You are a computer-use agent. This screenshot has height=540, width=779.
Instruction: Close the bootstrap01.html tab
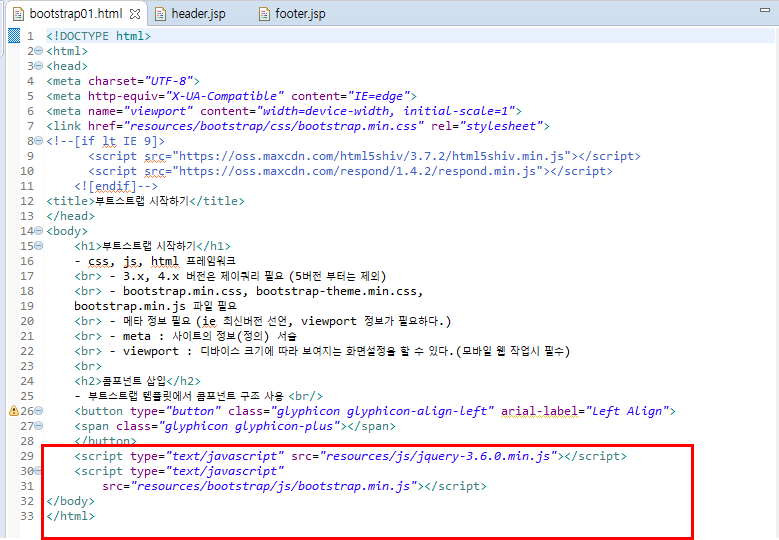click(135, 14)
